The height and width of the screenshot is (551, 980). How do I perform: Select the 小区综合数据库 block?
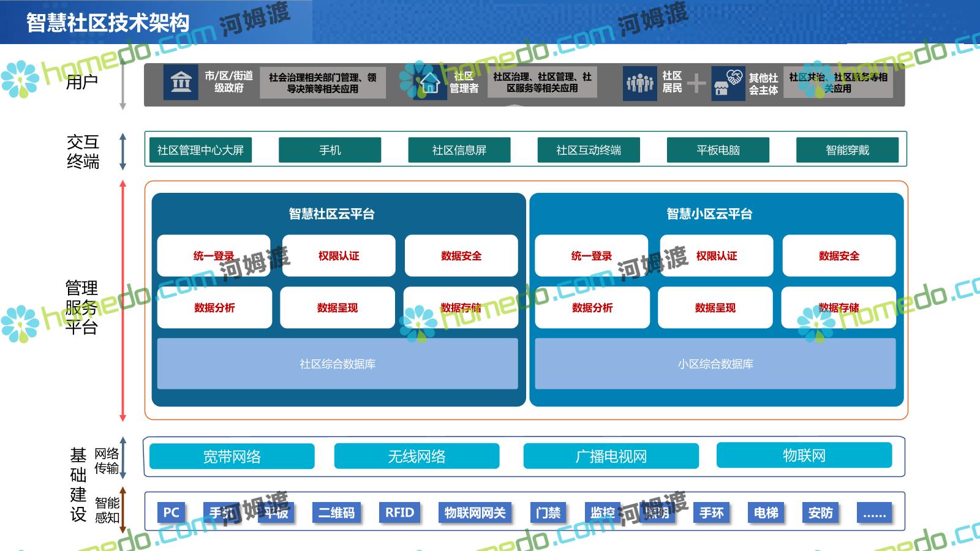715,364
